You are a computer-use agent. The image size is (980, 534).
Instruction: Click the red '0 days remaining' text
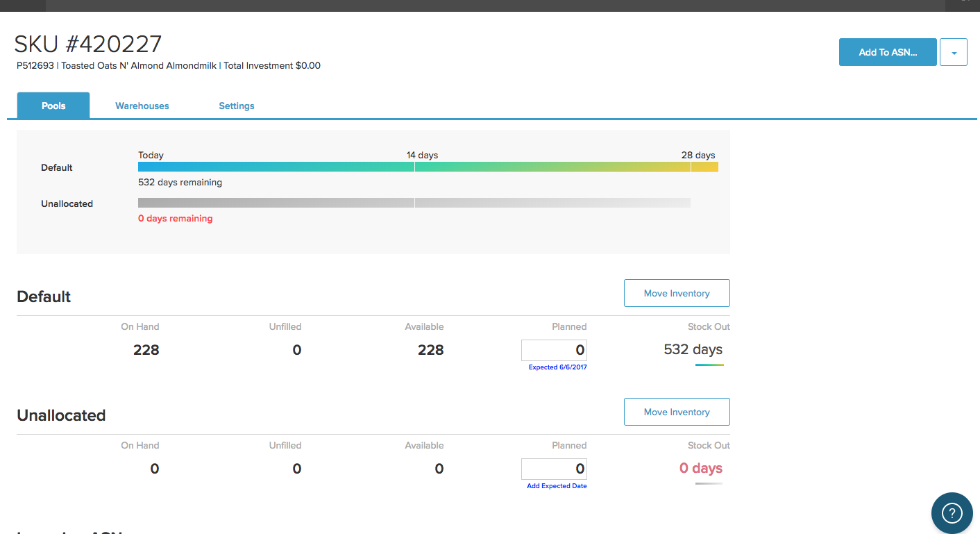click(175, 218)
